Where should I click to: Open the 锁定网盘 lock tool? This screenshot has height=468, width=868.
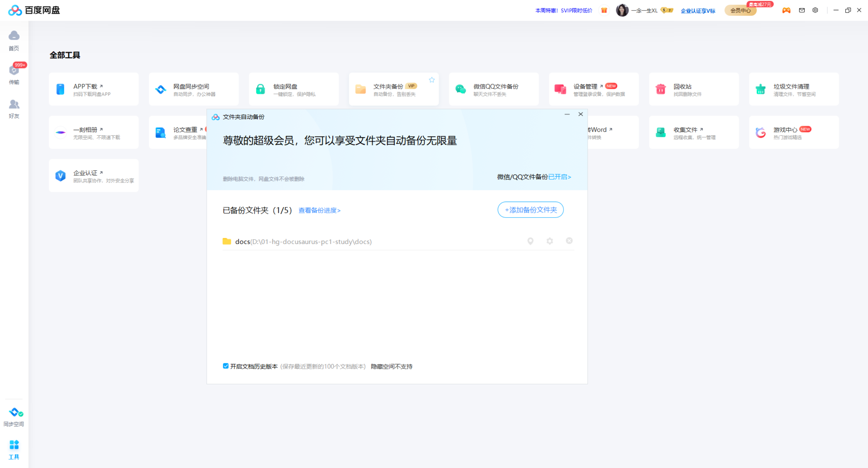tap(294, 89)
